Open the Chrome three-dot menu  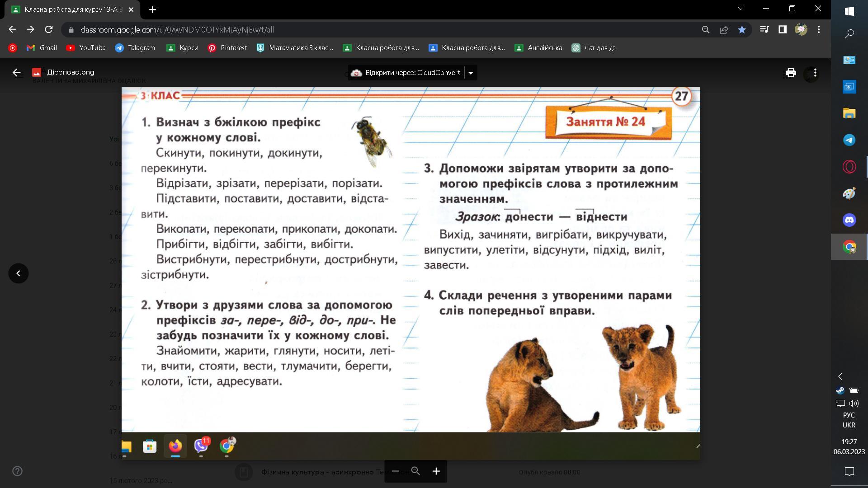click(x=819, y=30)
